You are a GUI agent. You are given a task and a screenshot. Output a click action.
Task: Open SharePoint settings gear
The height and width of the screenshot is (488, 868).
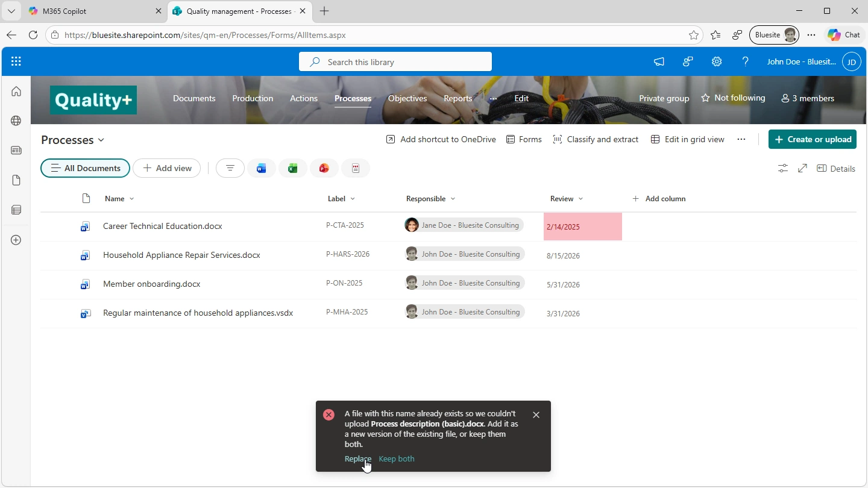[717, 61]
